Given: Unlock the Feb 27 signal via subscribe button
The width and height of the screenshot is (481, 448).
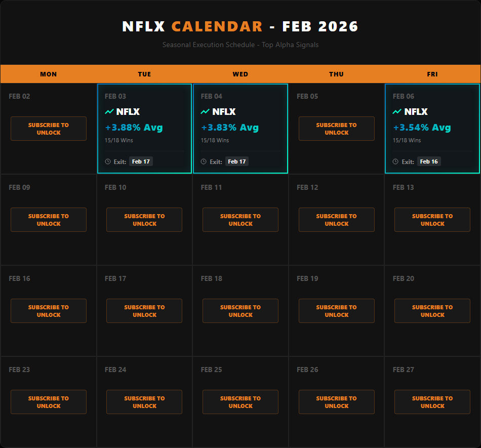Looking at the screenshot, I should [x=432, y=402].
